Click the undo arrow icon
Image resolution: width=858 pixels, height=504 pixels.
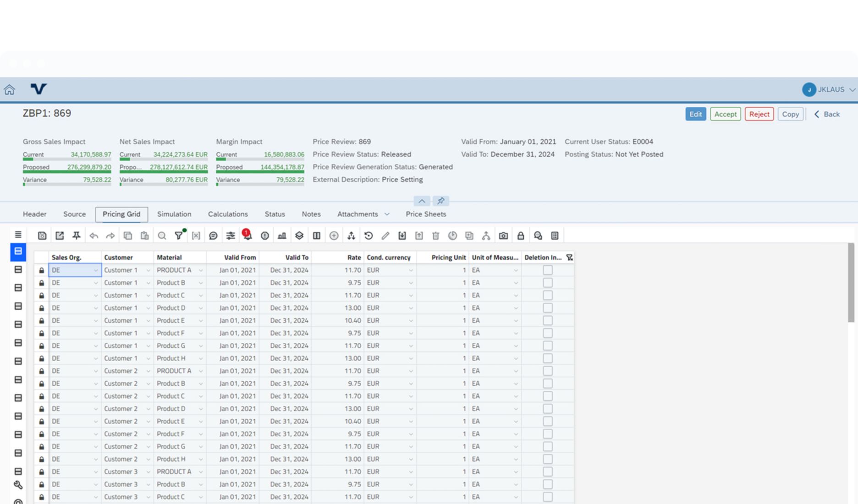(x=93, y=235)
